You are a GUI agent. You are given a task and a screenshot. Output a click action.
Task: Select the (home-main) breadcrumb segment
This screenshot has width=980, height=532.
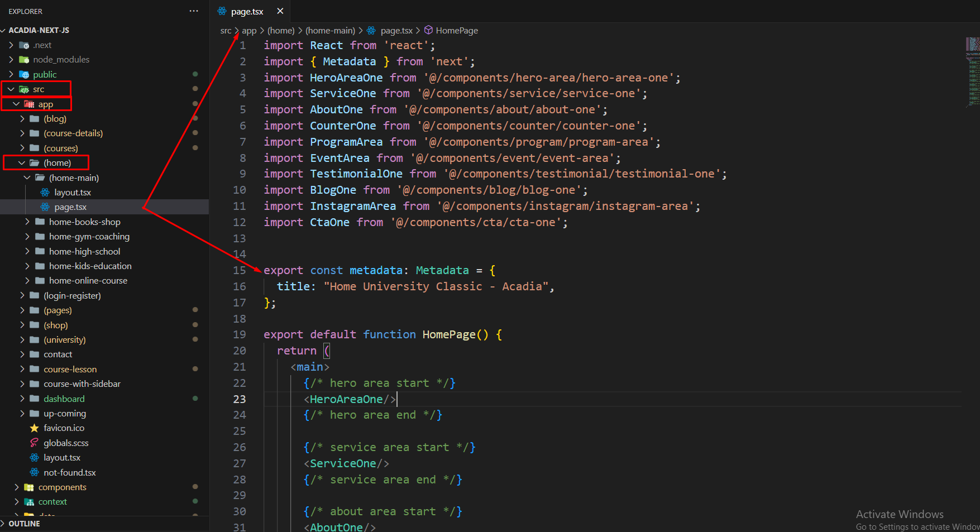(331, 30)
